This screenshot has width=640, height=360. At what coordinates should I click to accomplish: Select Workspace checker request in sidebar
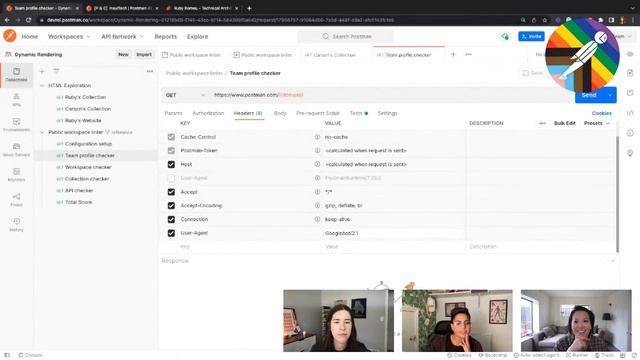click(x=88, y=167)
